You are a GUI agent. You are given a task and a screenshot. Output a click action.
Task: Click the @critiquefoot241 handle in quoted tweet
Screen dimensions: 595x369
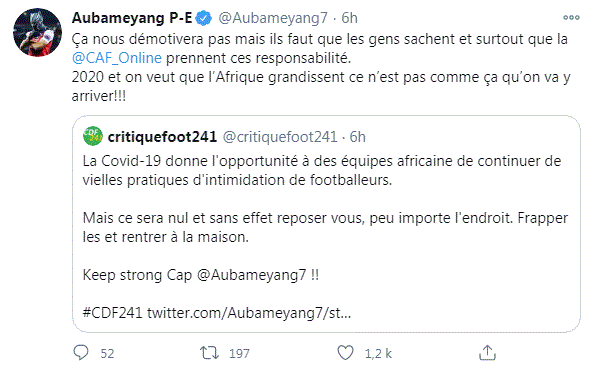click(280, 137)
